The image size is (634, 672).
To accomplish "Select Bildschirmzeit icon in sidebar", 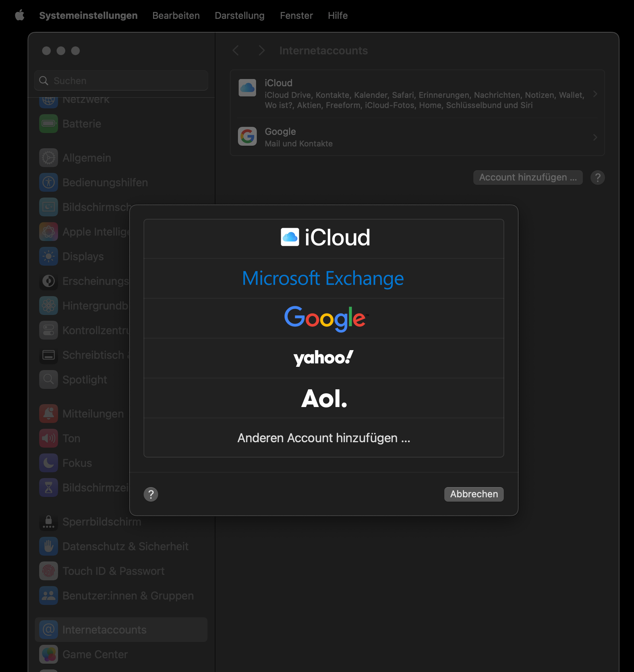I will click(x=49, y=488).
